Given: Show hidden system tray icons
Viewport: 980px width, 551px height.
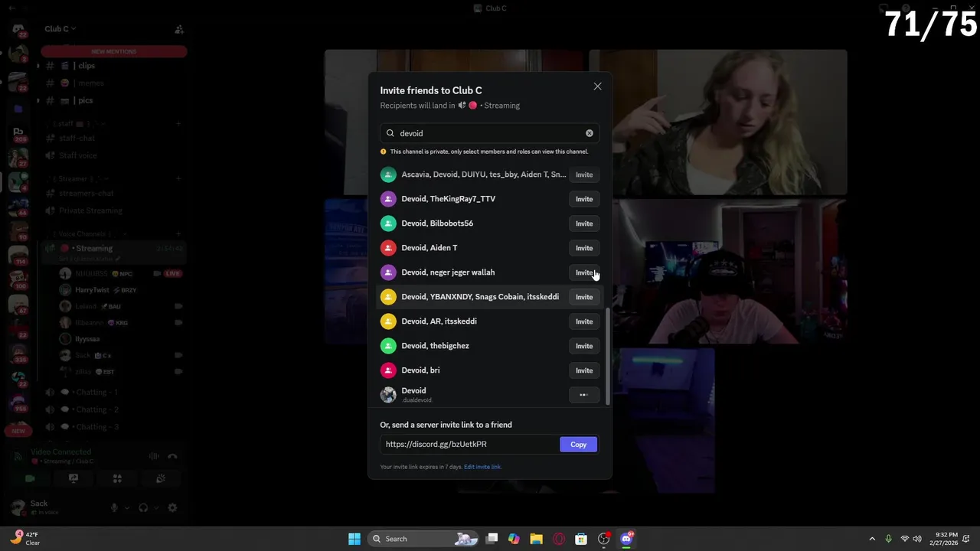Looking at the screenshot, I should (871, 539).
